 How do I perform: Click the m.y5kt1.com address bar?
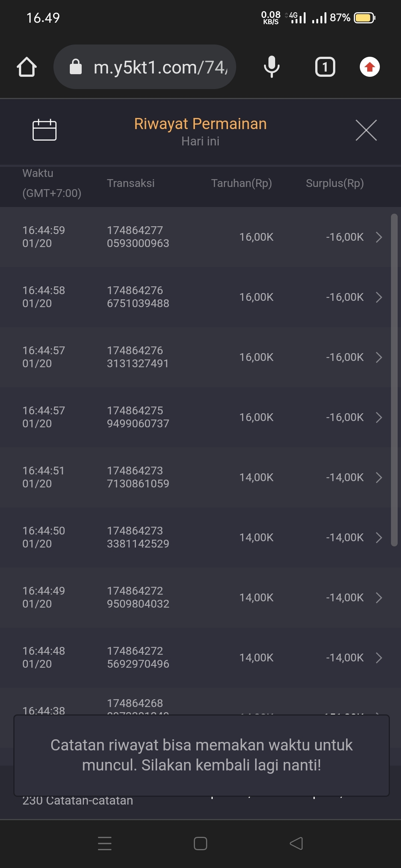pyautogui.click(x=160, y=67)
